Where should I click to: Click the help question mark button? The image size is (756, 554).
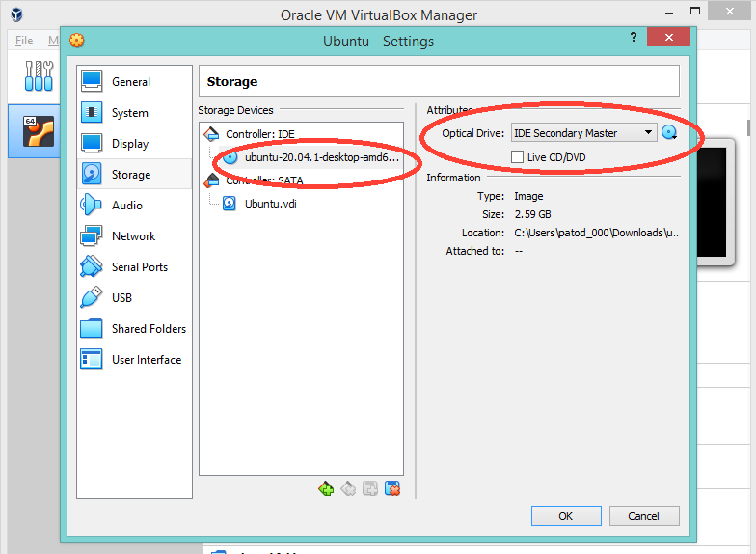(633, 37)
